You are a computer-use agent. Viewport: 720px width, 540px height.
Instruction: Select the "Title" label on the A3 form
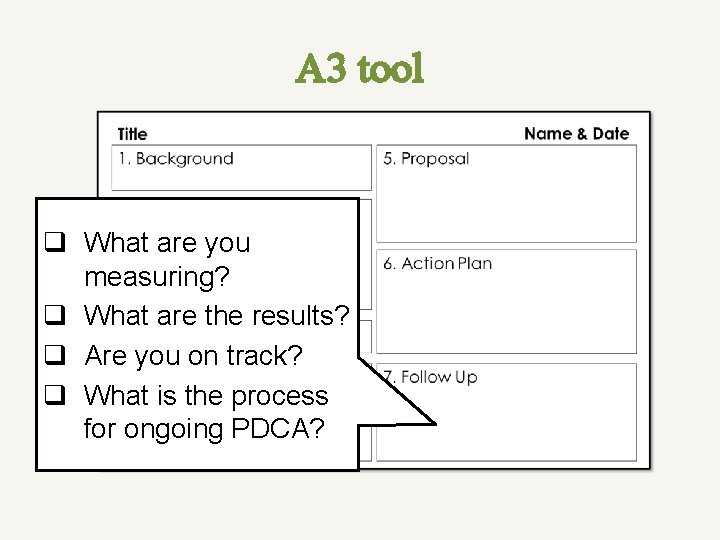coord(132,134)
